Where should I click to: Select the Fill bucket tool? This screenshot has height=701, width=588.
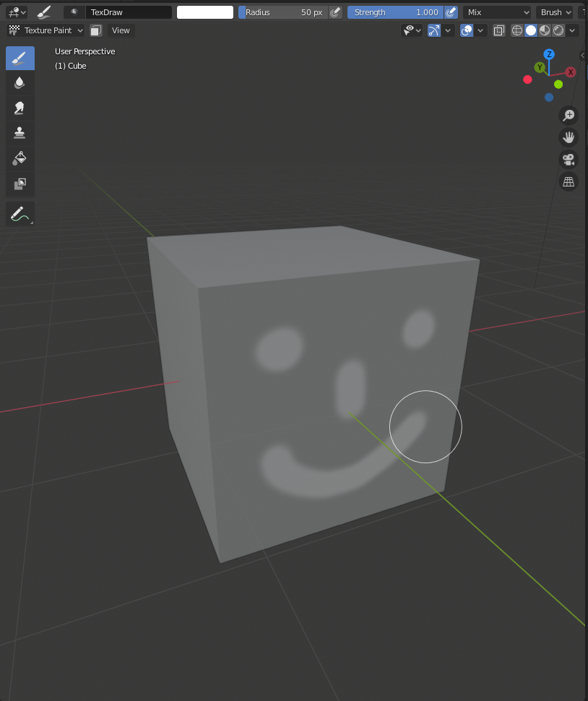point(20,158)
